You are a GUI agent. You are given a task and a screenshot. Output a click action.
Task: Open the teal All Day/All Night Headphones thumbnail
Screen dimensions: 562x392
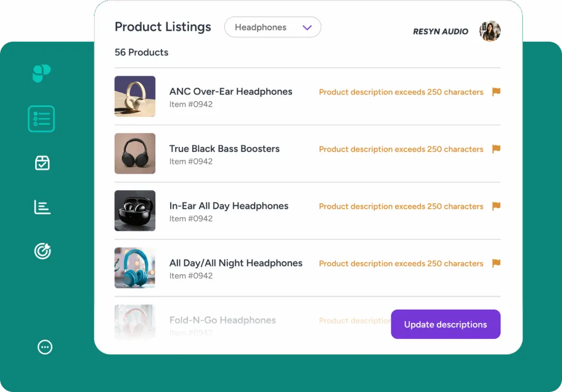[135, 268]
